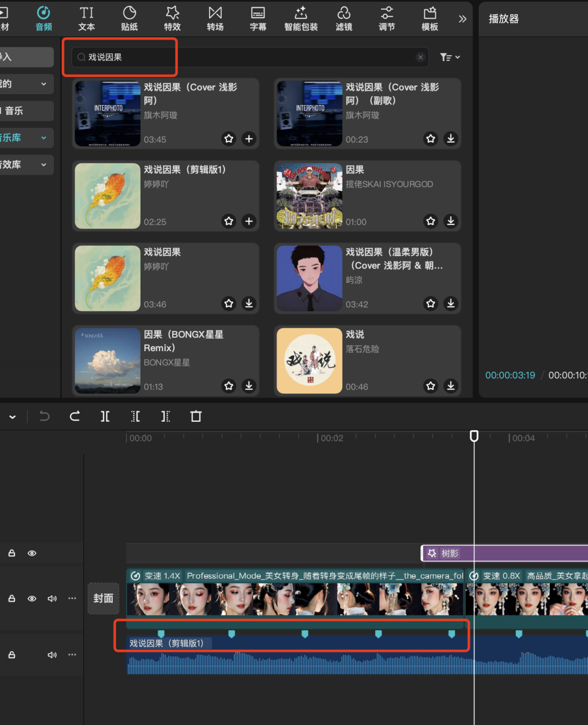Expand more toolbar tabs with double chevron
The image size is (588, 725).
[x=462, y=19]
